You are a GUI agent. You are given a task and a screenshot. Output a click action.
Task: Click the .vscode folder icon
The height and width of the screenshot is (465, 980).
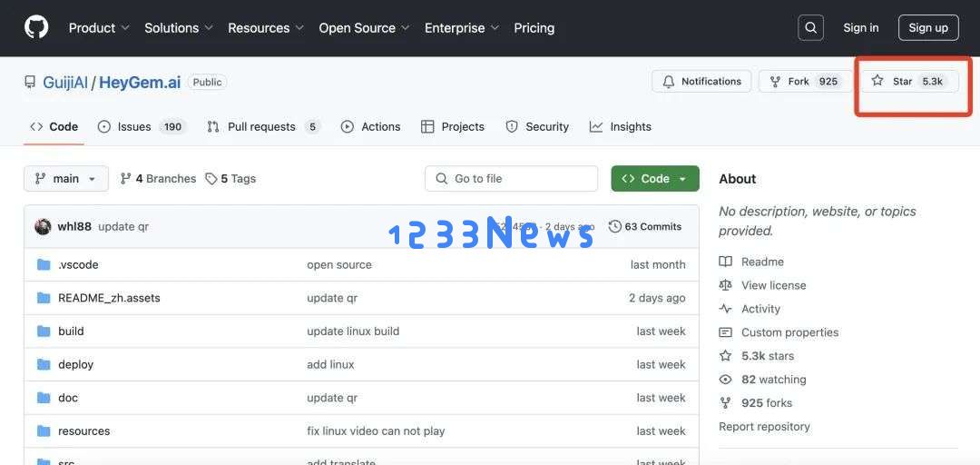44,264
